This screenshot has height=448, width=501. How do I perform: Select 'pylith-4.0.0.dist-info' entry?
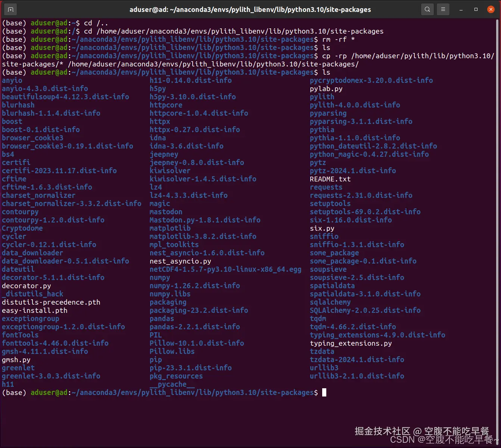point(355,105)
